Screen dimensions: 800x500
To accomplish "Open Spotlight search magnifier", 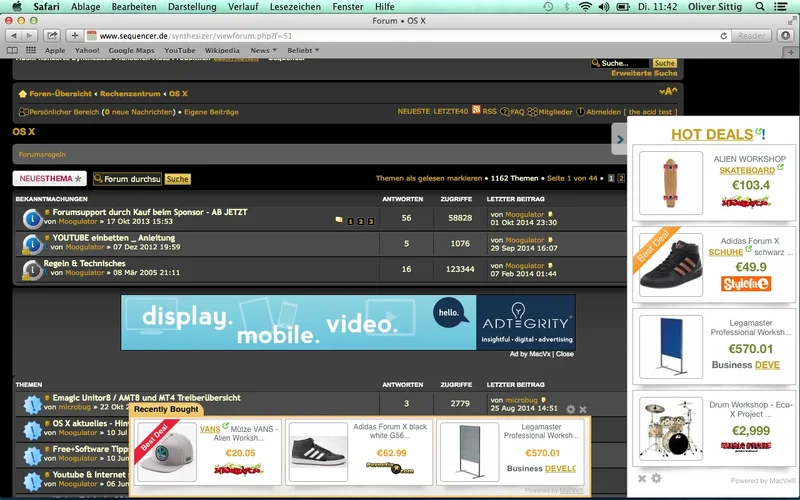I will click(760, 7).
